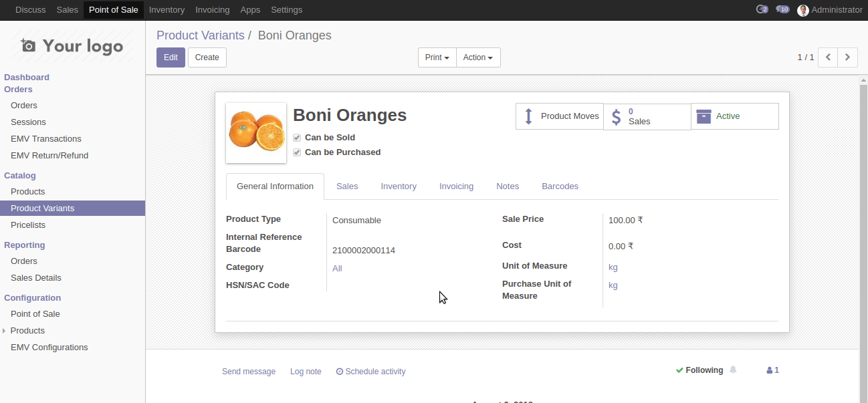Click the Product Moves arrows icon

point(528,116)
